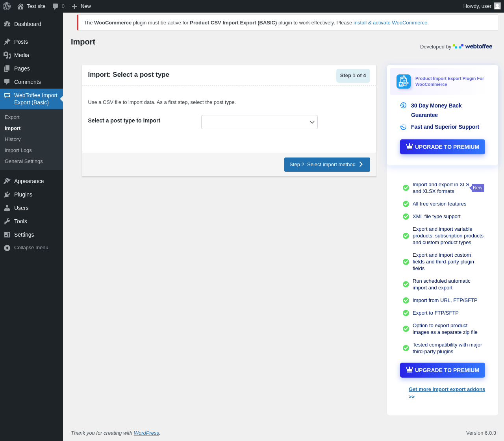Screen dimensions: 504x441
Task: Click the user avatar icon
Action: coord(497,6)
